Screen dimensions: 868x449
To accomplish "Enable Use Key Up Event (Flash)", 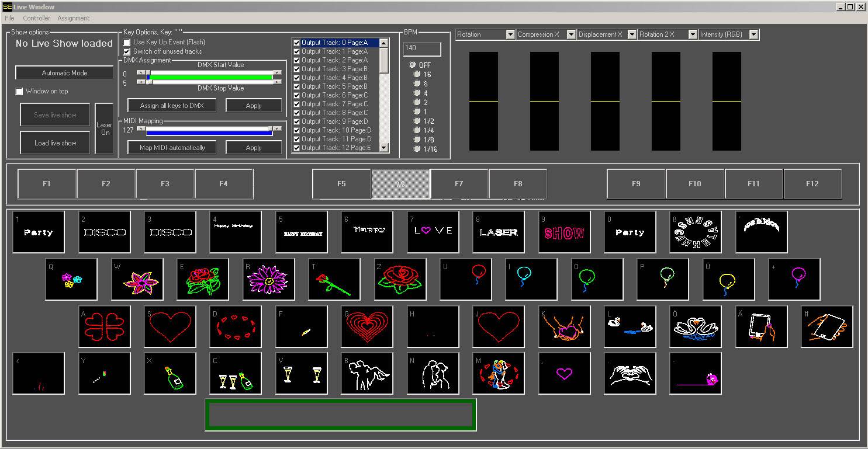I will (x=127, y=43).
